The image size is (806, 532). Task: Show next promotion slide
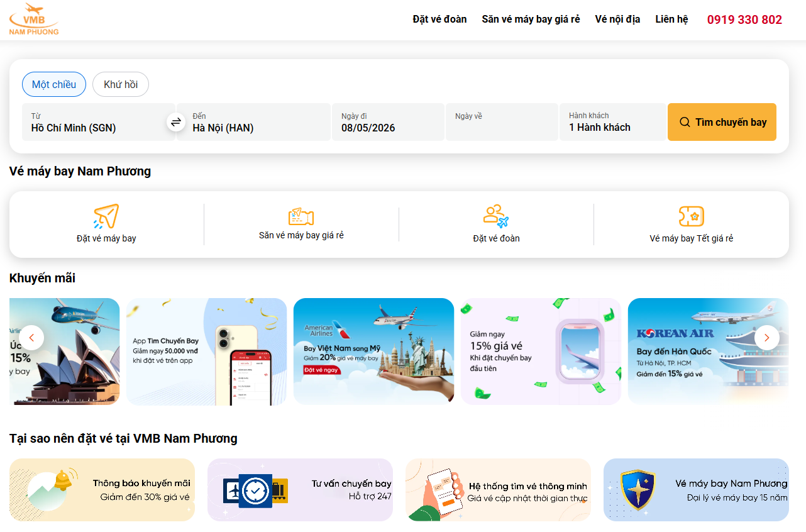coord(767,338)
